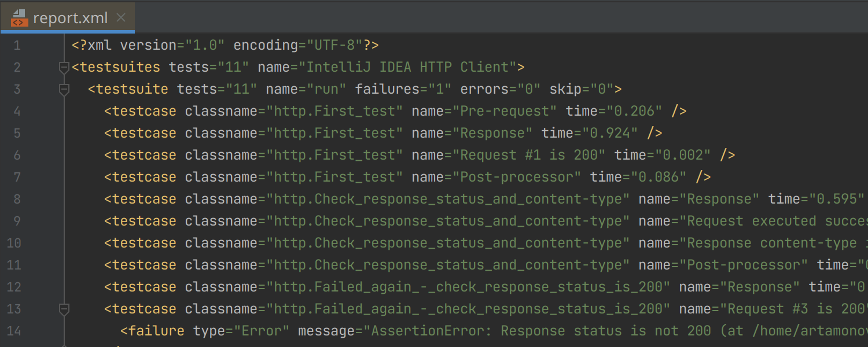This screenshot has height=347, width=868.
Task: Click line number 14 in the gutter
Action: [x=14, y=331]
